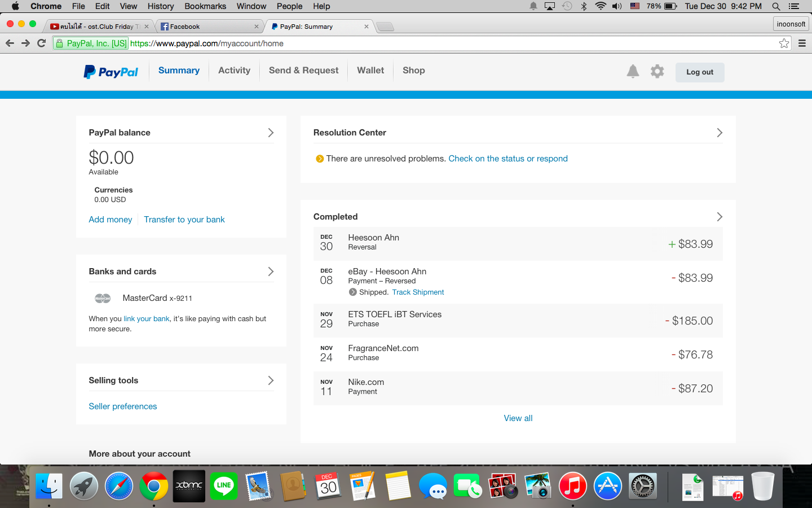Click Transfer to your bank
812x508 pixels.
click(184, 220)
